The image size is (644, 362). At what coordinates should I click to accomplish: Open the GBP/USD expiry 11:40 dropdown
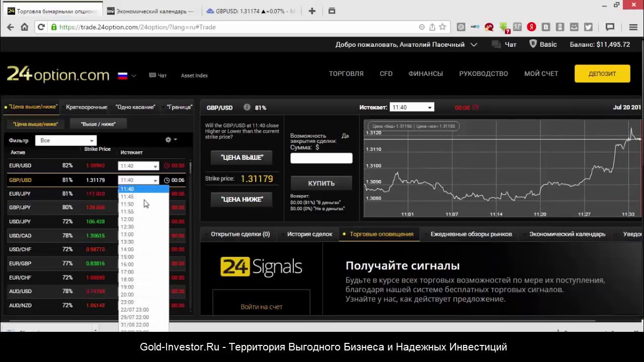(x=138, y=180)
